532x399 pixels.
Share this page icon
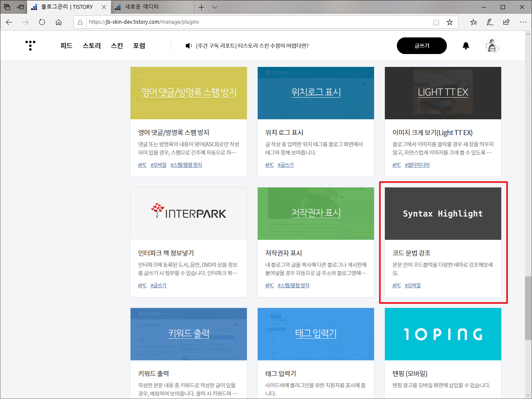[x=506, y=22]
